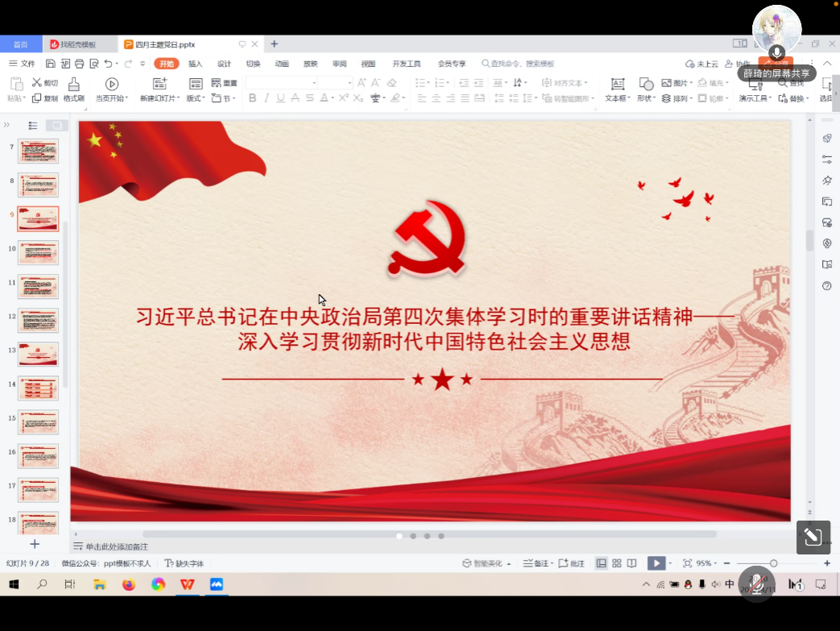Expand the New Slide (新建幻灯片) dropdown
Image resolution: width=840 pixels, height=631 pixels.
(160, 98)
